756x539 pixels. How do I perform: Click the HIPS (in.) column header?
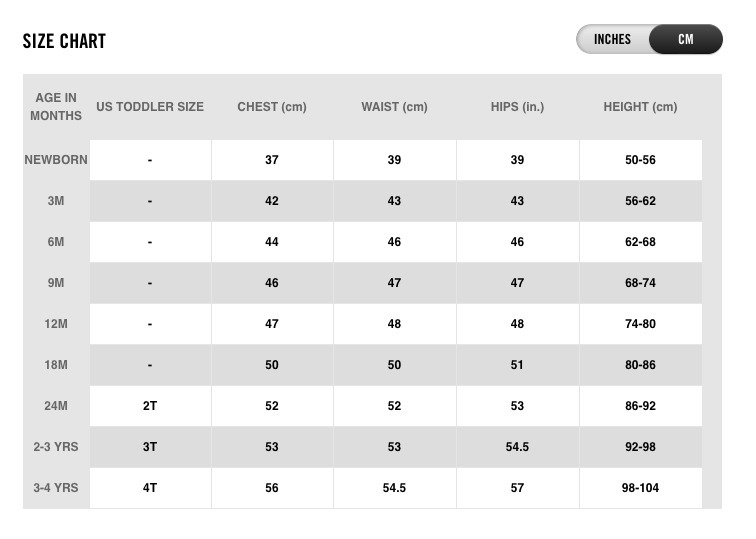517,107
